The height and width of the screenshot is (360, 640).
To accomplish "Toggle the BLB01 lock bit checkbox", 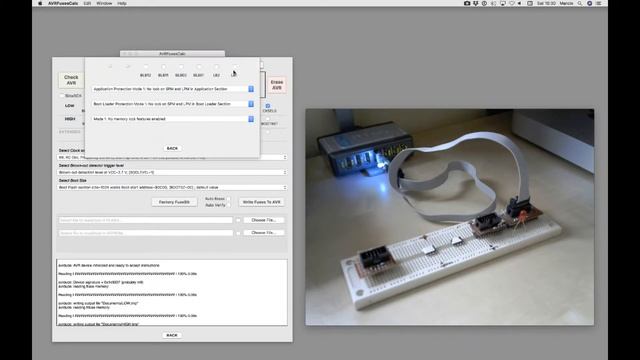I will point(199,67).
